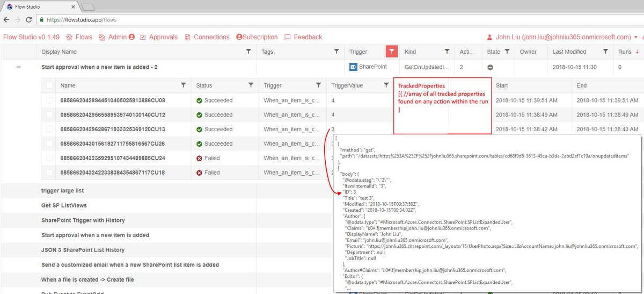
Task: Click Succeeded status icon for run CU26
Action: pos(199,144)
